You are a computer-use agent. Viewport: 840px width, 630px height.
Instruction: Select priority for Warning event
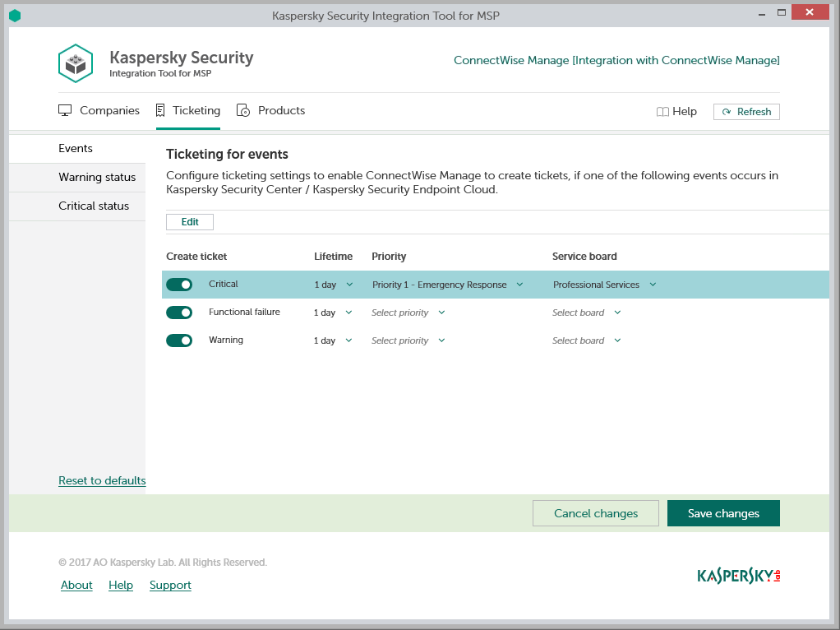[x=408, y=340]
